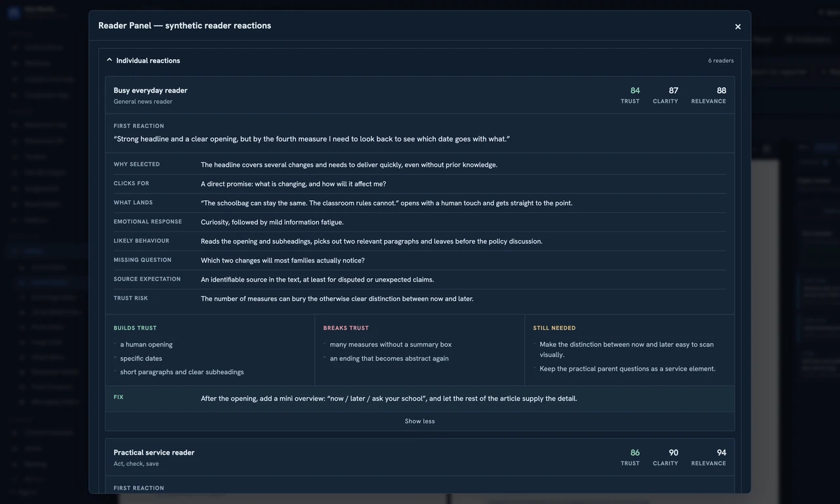Viewport: 840px width, 504px height.
Task: Click the 90 Clarity score
Action: [x=673, y=453]
